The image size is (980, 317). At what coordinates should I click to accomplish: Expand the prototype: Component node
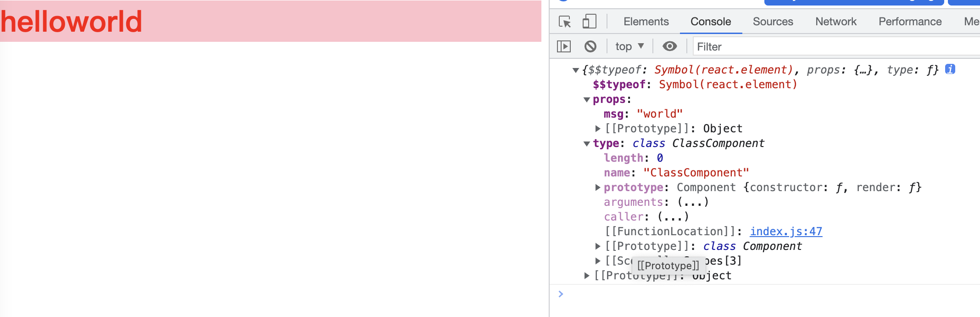coord(597,187)
